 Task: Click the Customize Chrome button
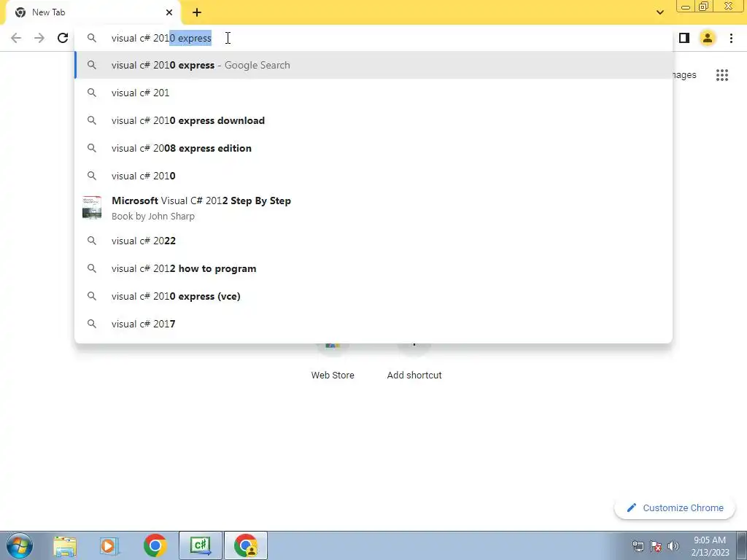675,508
